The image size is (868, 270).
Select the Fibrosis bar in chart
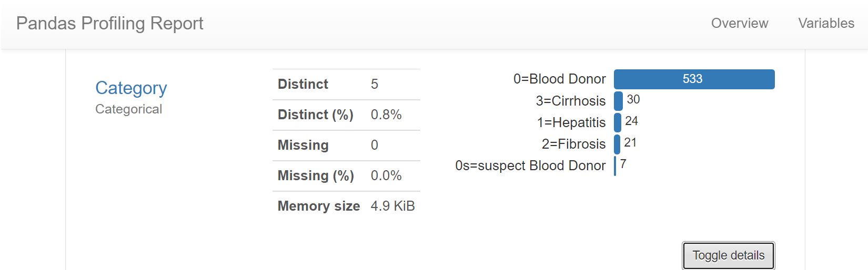(x=617, y=144)
